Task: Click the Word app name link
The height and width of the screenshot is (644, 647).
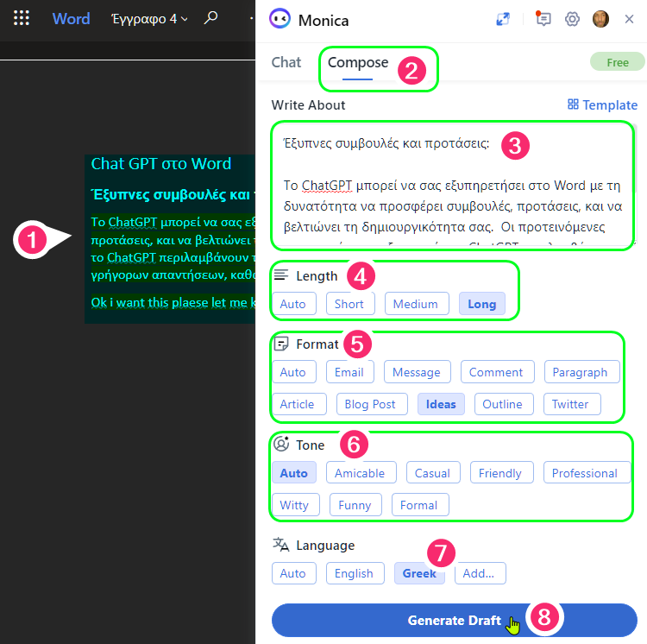Action: (x=71, y=19)
